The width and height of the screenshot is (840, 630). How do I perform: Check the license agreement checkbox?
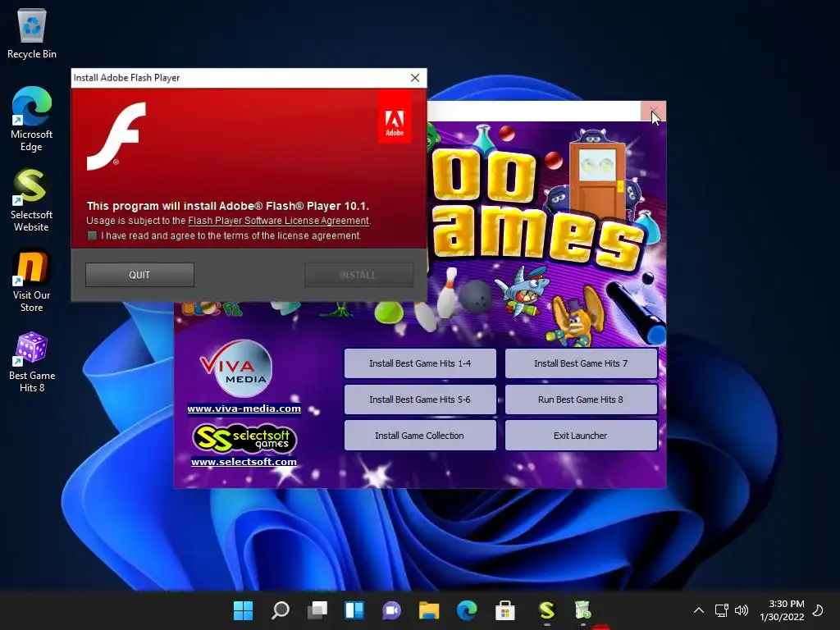92,235
